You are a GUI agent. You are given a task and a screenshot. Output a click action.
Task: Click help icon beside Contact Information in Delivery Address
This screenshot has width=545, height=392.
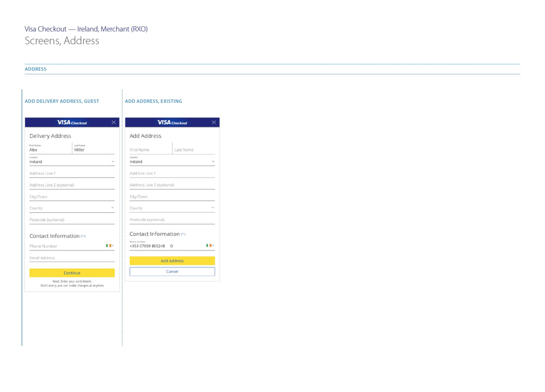click(x=83, y=236)
